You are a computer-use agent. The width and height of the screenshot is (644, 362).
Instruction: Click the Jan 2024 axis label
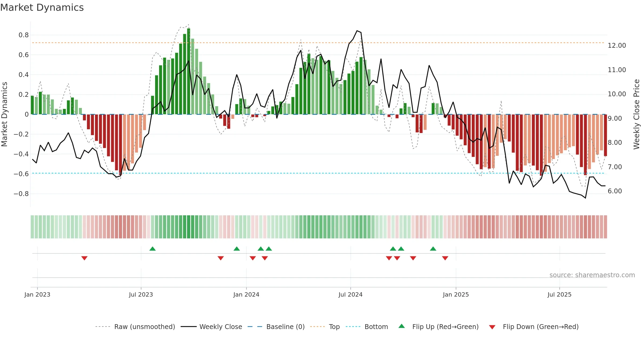246,294
